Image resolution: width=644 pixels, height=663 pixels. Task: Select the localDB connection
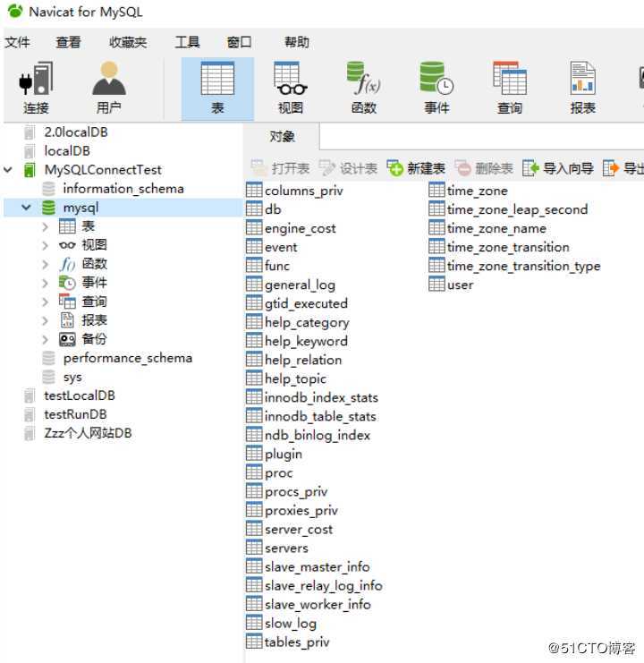[67, 151]
